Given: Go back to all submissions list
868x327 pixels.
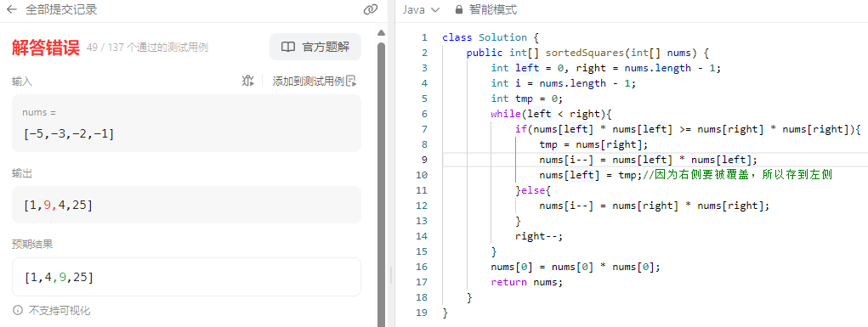Looking at the screenshot, I should pos(11,9).
